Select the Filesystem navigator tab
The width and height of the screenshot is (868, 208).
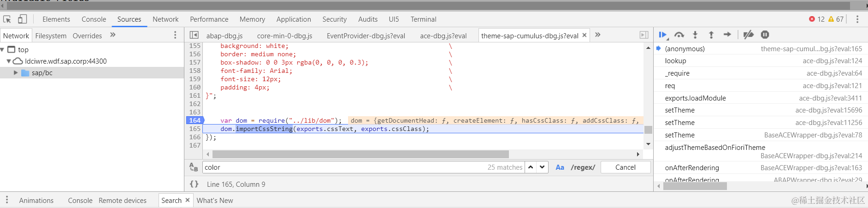[x=51, y=36]
